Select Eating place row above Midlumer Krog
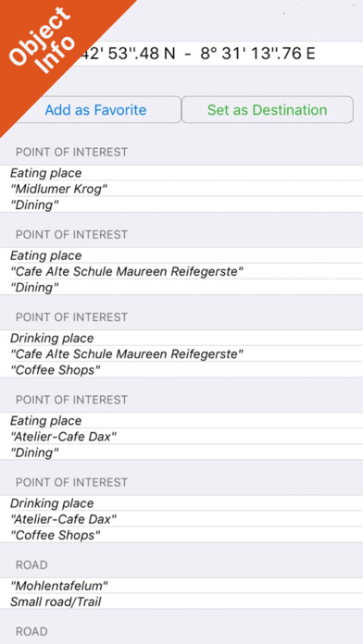 point(181,173)
